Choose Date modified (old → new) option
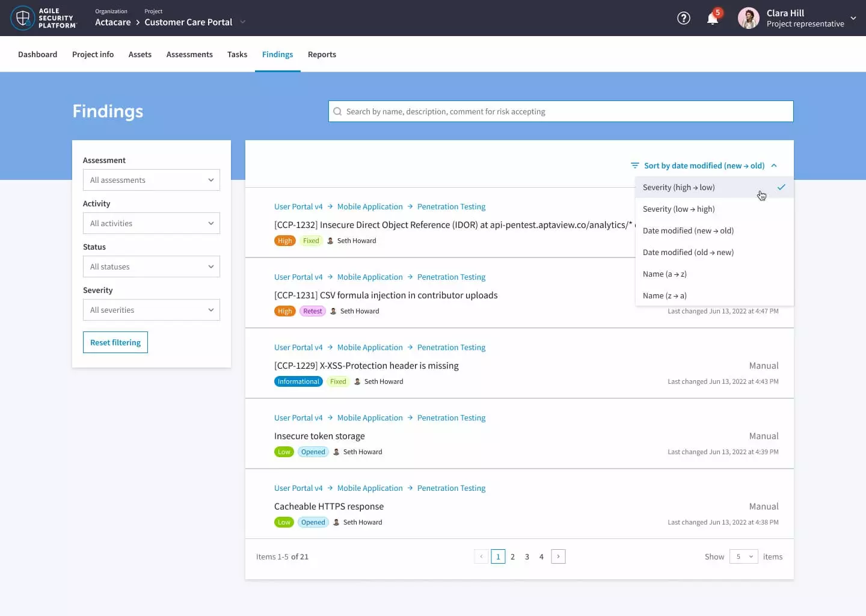 pos(714,252)
